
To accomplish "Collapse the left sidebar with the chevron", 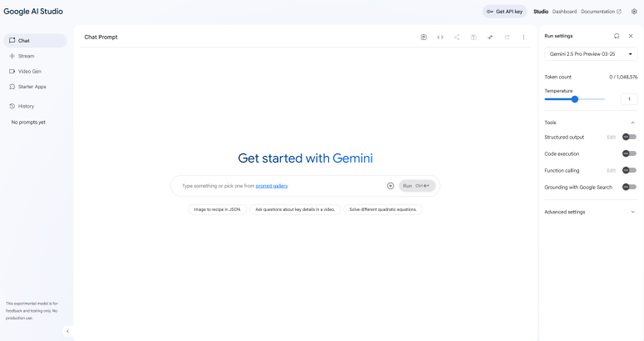I will click(x=67, y=331).
